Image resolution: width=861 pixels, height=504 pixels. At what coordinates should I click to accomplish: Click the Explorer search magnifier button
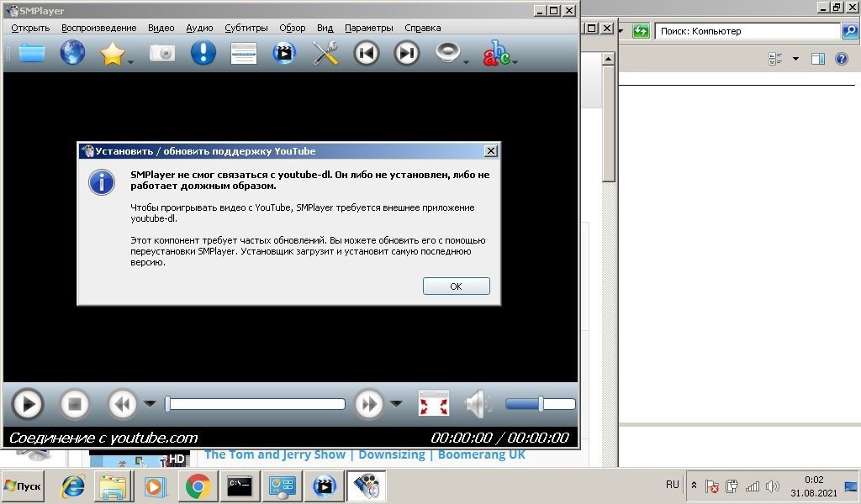point(849,31)
